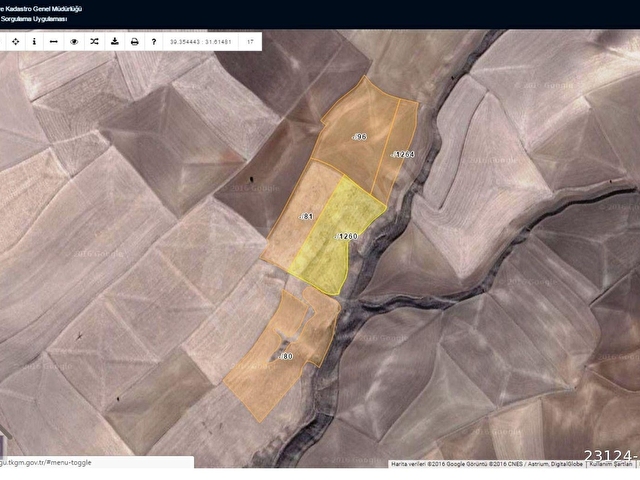Open the Kullanım Şartları terms link

point(611,464)
